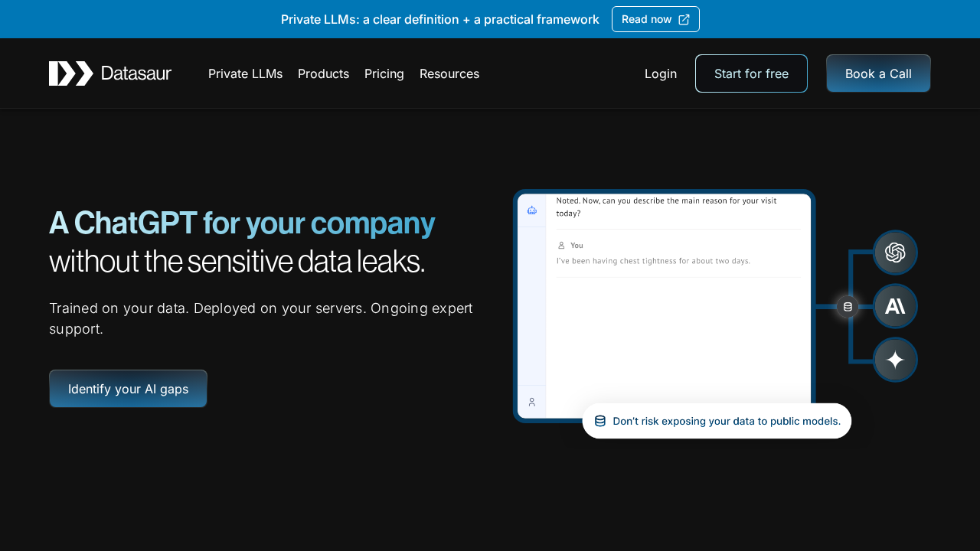
Task: Click Book a Call
Action: click(x=878, y=73)
